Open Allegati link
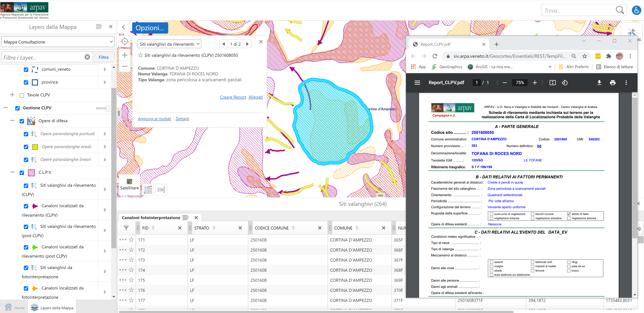Viewport: 644px width, 313px height. [256, 97]
